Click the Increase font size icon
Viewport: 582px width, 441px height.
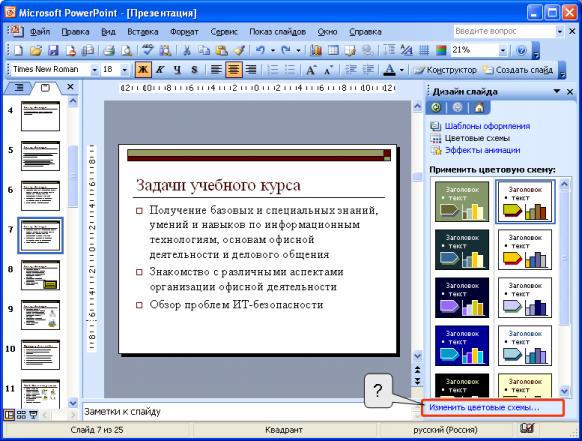[x=311, y=70]
